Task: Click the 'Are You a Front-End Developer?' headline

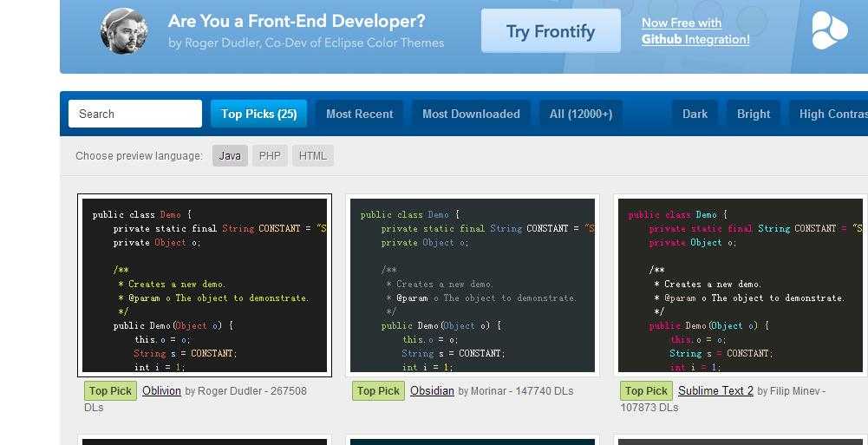Action: coord(297,21)
